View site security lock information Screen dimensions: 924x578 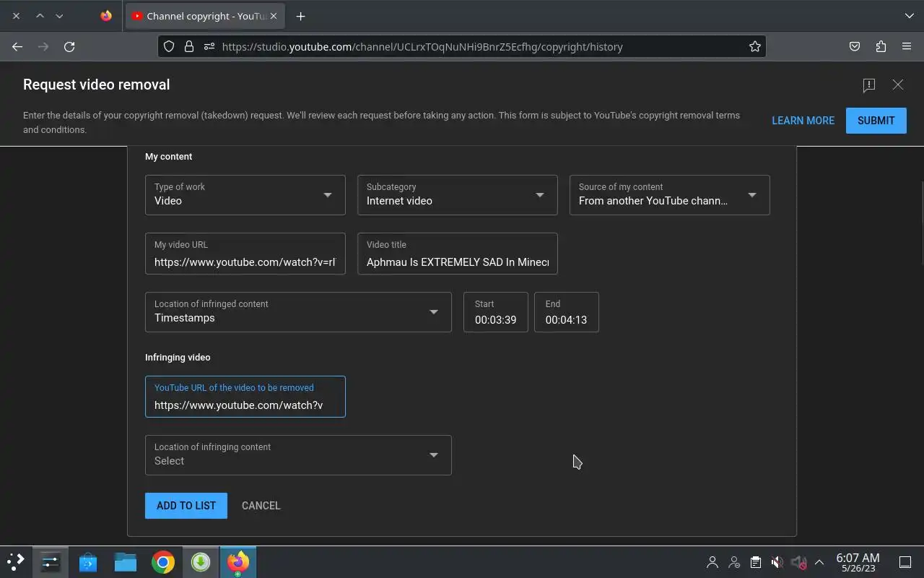point(189,46)
